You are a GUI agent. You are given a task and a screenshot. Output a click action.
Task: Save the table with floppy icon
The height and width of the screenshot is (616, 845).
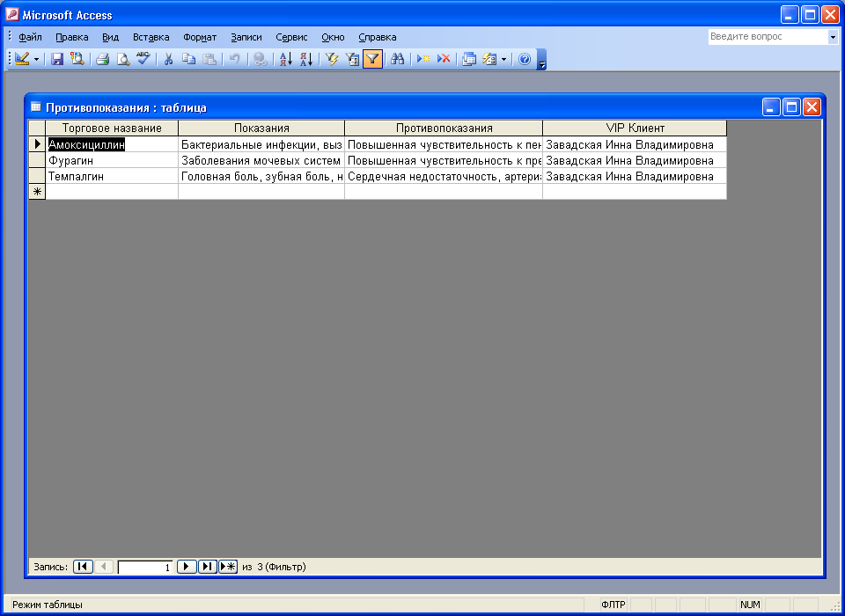57,59
